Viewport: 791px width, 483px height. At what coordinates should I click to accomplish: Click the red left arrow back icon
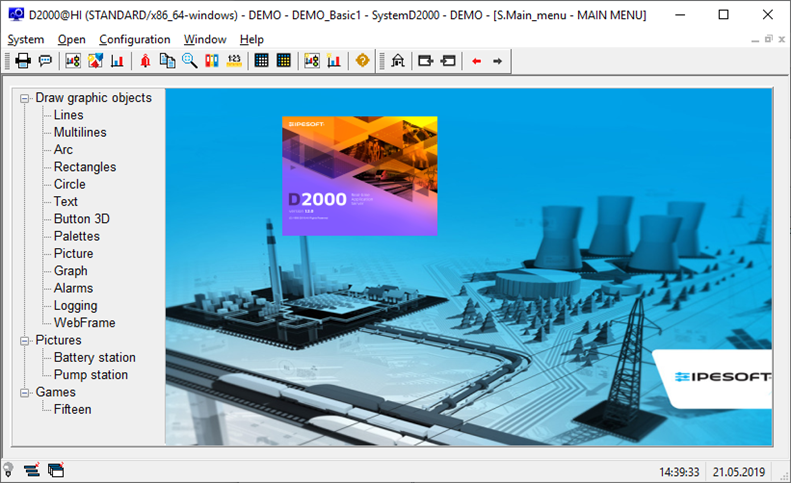(x=476, y=61)
